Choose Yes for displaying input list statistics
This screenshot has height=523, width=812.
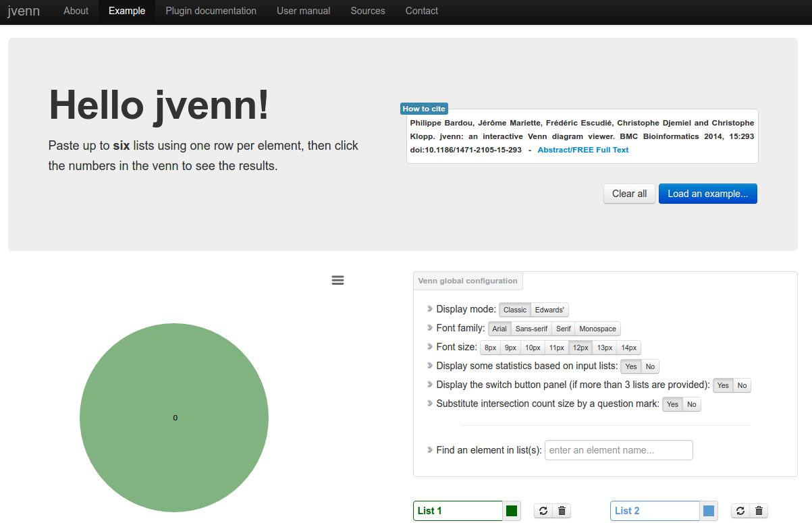631,366
